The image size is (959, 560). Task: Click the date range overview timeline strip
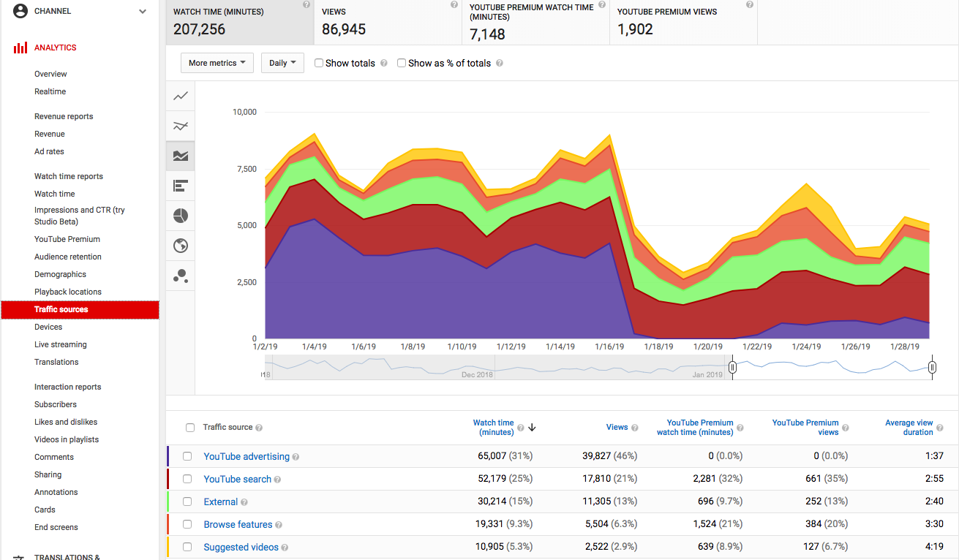pos(598,367)
